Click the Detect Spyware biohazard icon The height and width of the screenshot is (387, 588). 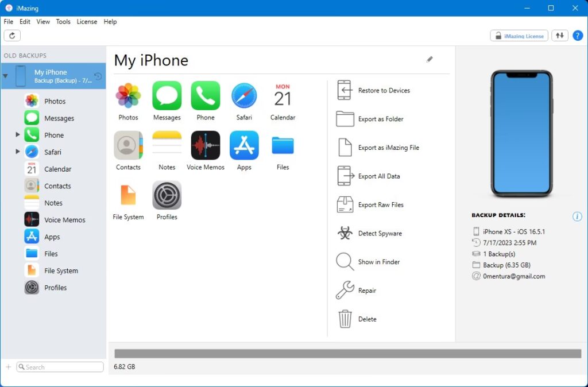(x=345, y=234)
